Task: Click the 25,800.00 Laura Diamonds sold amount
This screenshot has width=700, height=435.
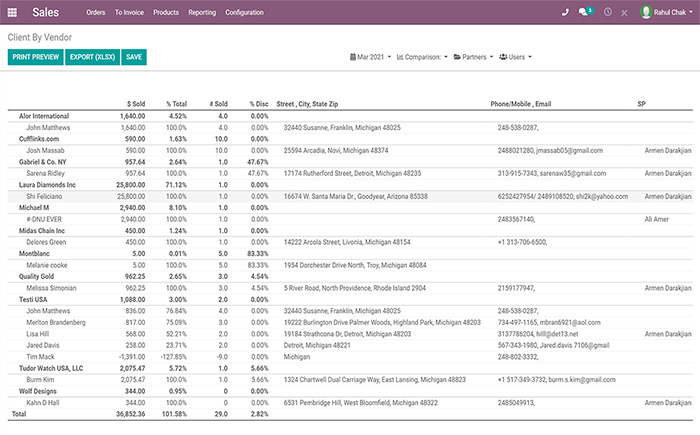Action: pyautogui.click(x=131, y=185)
